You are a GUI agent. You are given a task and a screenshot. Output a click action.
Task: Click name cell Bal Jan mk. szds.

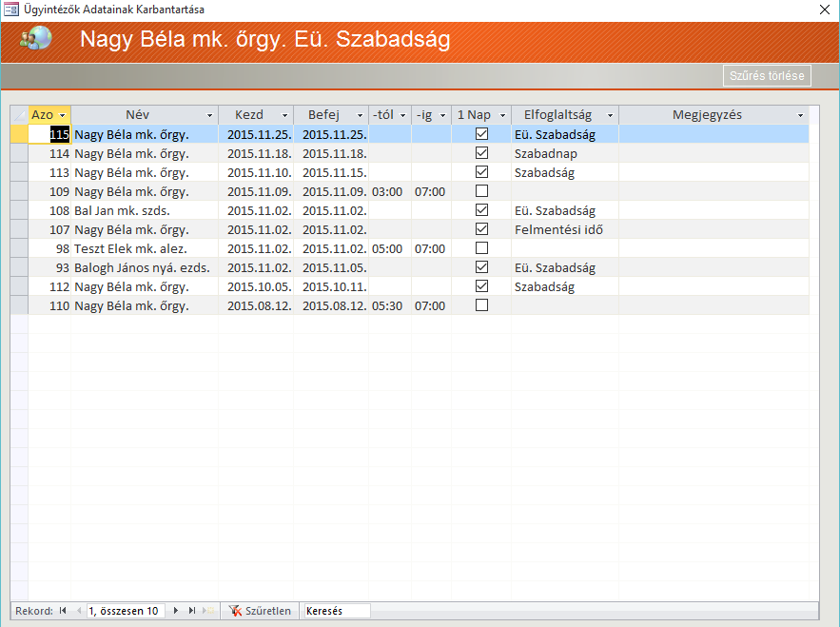pos(144,210)
